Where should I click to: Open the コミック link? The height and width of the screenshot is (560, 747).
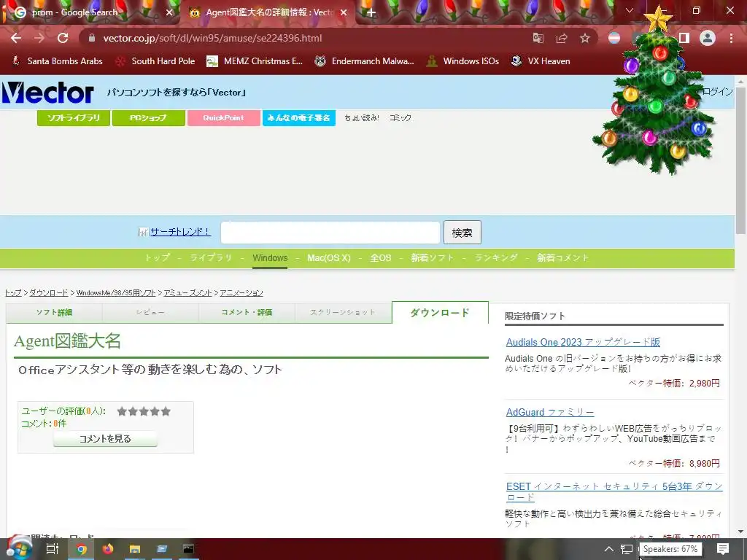tap(400, 117)
